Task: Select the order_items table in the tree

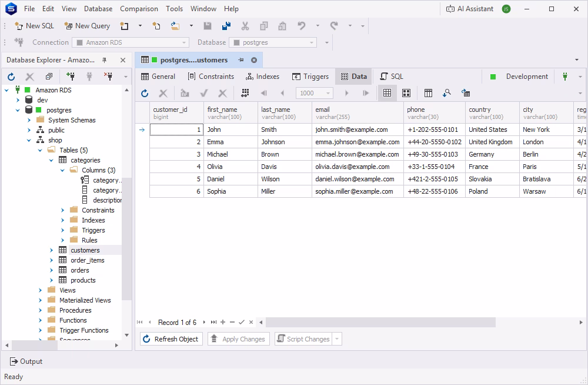Action: [x=88, y=260]
